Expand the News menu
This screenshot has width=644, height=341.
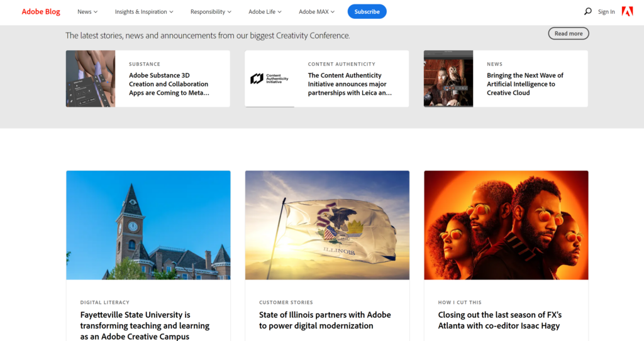[87, 11]
